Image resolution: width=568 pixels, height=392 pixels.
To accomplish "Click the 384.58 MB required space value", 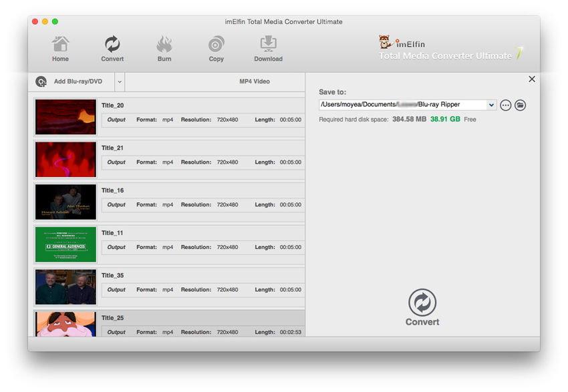I will coord(410,119).
